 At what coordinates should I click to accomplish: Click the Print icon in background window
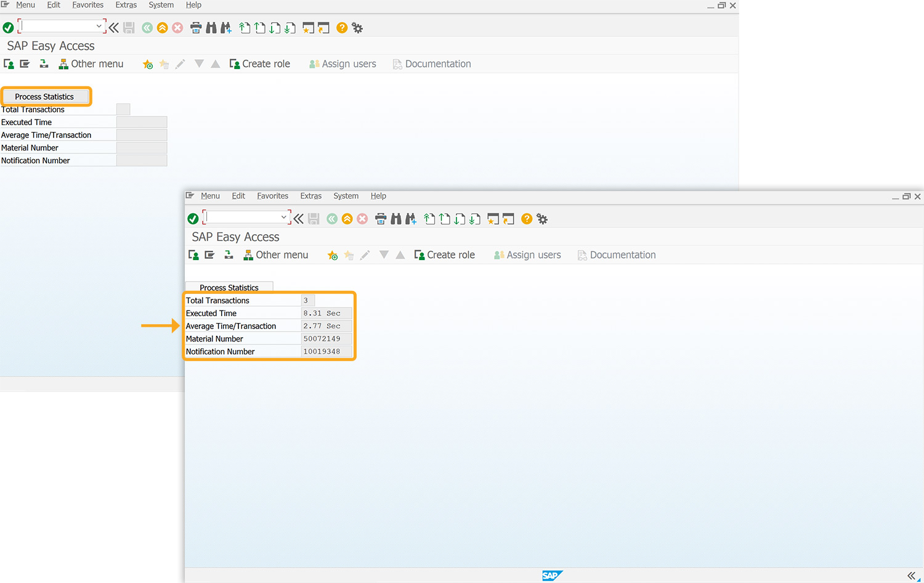[196, 28]
